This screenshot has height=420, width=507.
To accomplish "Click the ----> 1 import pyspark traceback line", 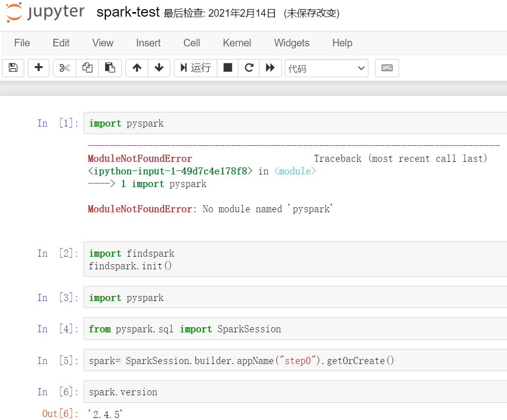I will coord(147,184).
